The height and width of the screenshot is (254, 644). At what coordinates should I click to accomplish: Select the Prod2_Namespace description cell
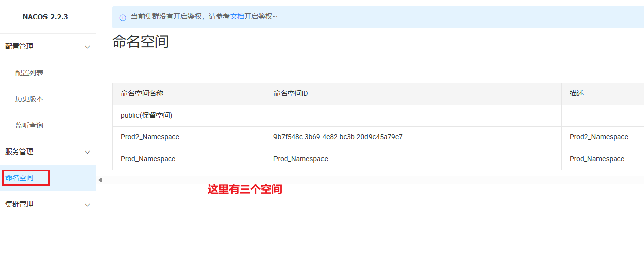[x=603, y=137]
